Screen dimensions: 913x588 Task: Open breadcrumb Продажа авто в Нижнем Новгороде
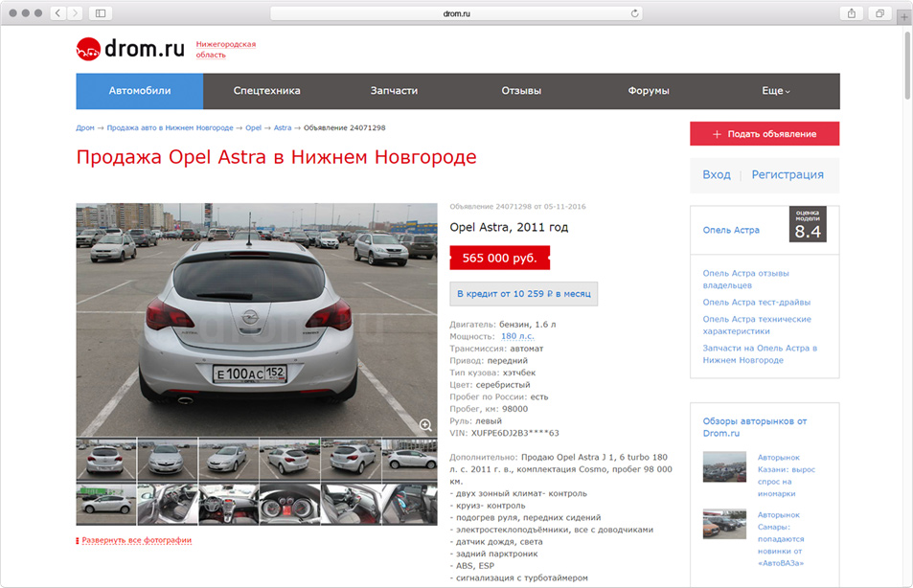(x=170, y=127)
